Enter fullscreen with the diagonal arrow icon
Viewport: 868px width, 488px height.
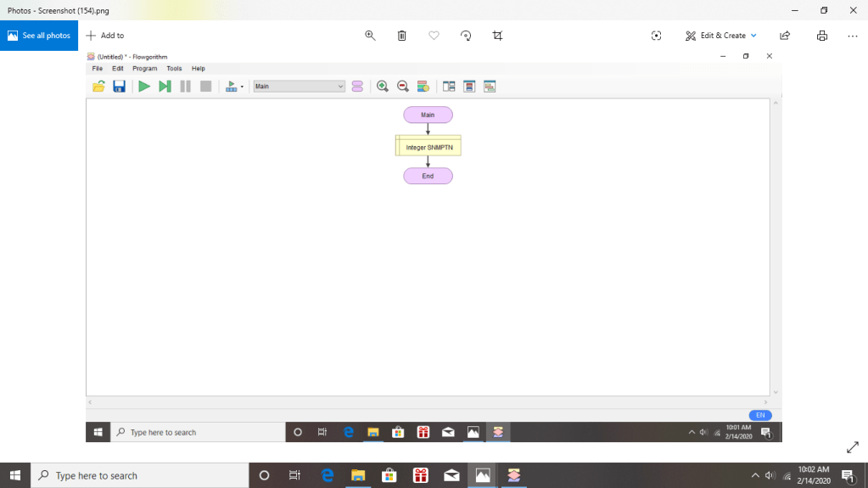pos(853,447)
